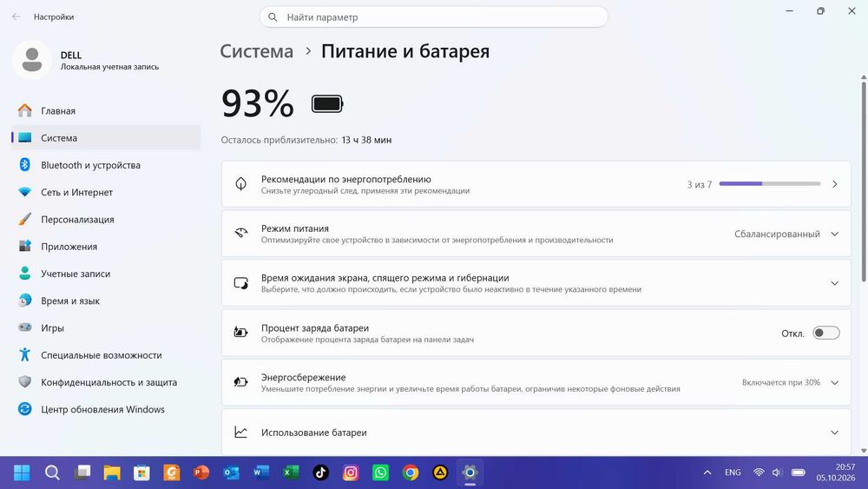Open Приложения section
This screenshot has width=868, height=489.
[x=106, y=247]
